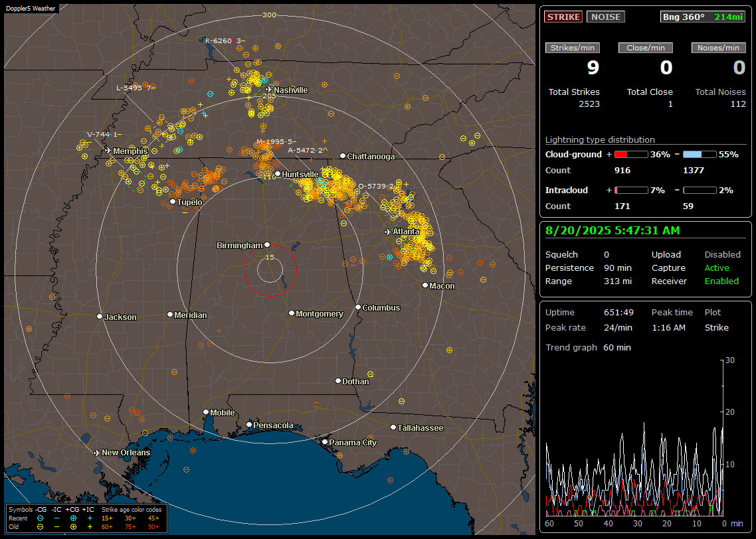
Task: Click the 90+ strike age color code
Action: (x=154, y=527)
